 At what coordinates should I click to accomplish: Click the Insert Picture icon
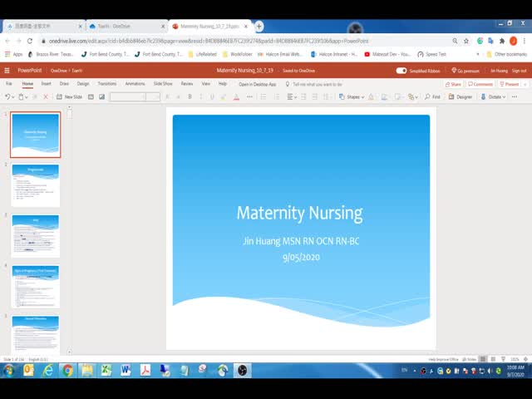pos(101,97)
